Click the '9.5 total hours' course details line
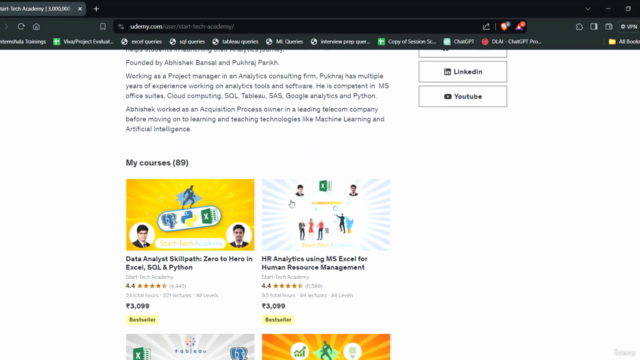Viewport: 640px width, 360px height. point(307,295)
